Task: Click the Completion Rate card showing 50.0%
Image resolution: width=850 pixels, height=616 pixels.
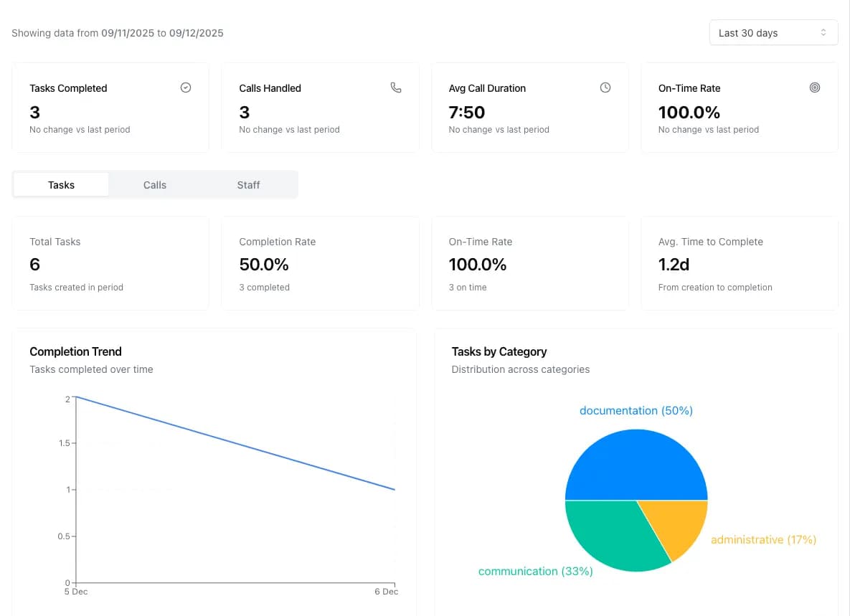Action: pos(320,262)
